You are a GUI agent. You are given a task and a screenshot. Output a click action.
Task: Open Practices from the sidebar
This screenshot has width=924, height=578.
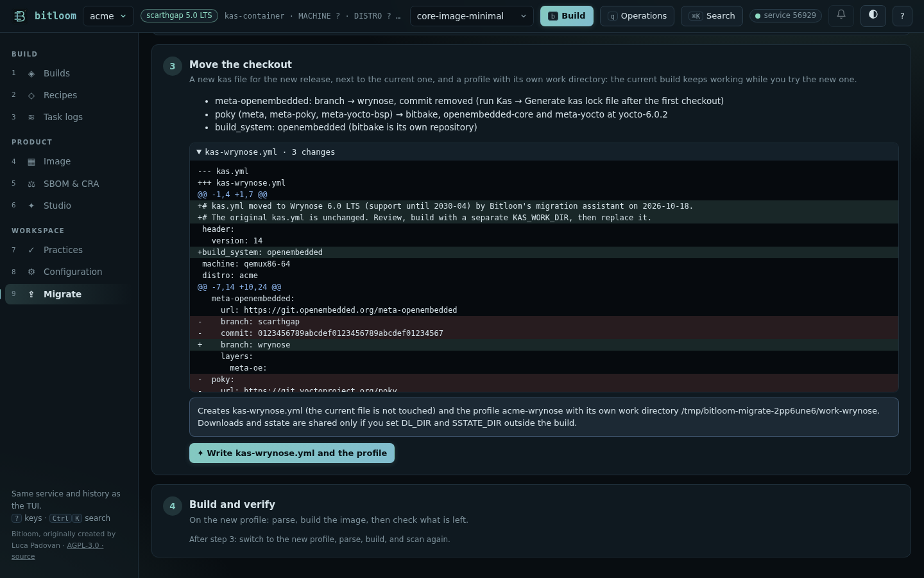tap(69, 250)
